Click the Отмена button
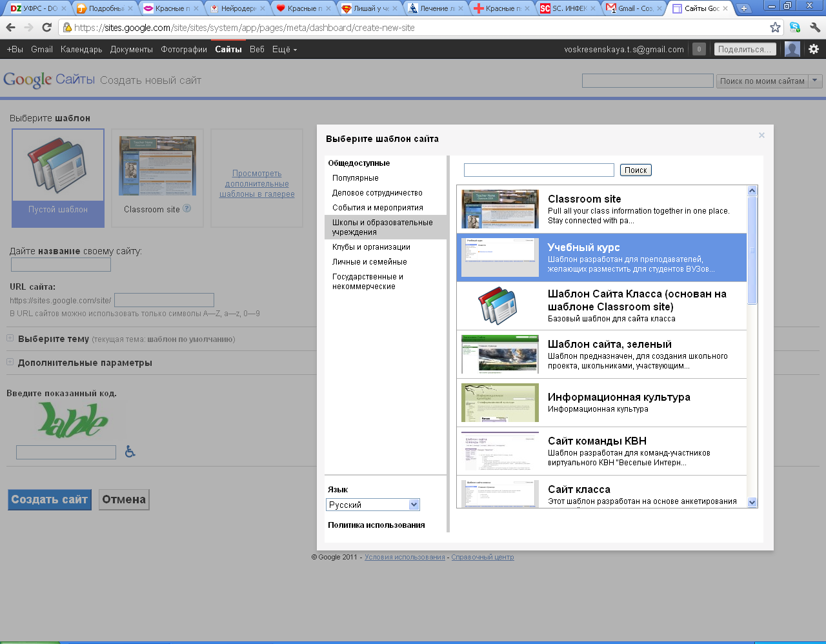This screenshot has height=644, width=826. pyautogui.click(x=124, y=499)
